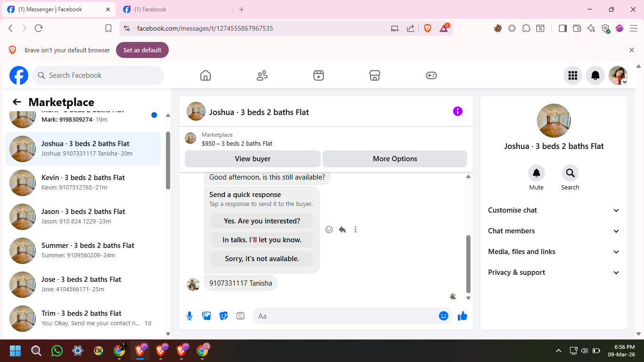This screenshot has width=644, height=362.
Task: Open the nine-dot Menu grid icon
Action: tap(573, 75)
